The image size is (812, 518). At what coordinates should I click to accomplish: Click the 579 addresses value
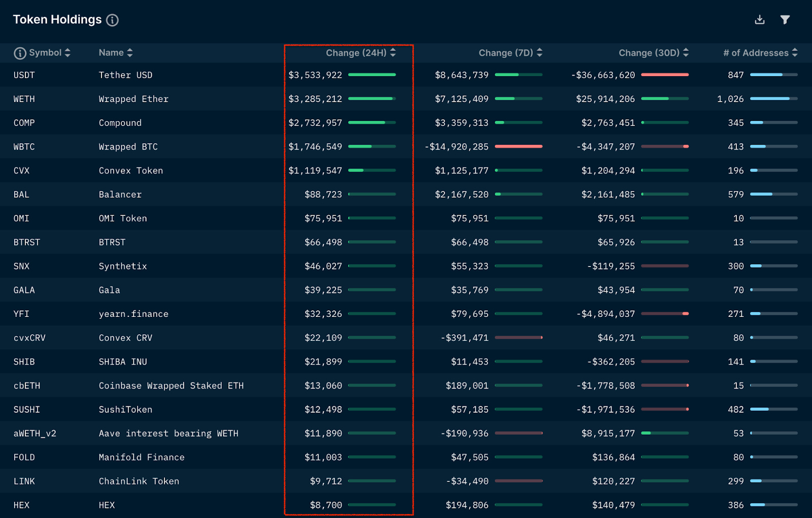coord(736,195)
